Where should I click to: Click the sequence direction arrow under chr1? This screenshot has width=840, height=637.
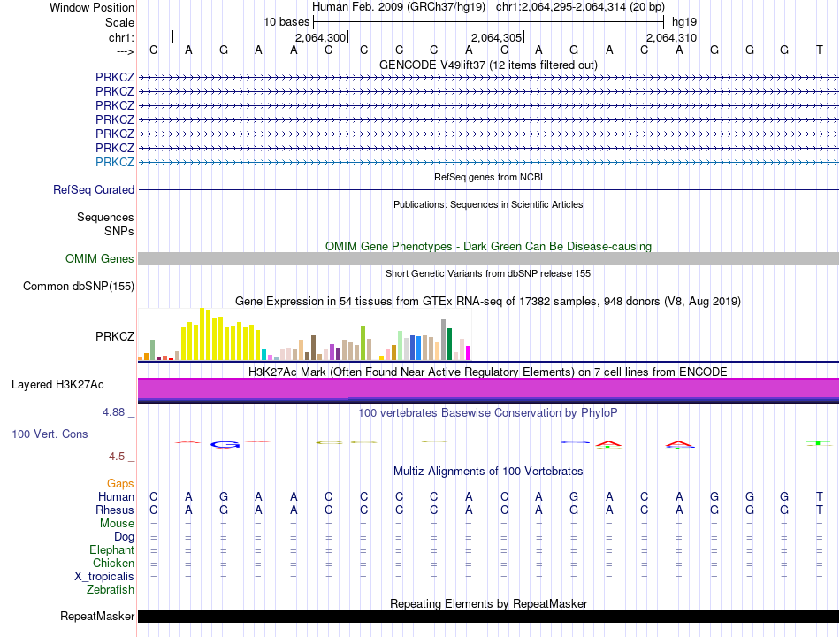pos(125,51)
